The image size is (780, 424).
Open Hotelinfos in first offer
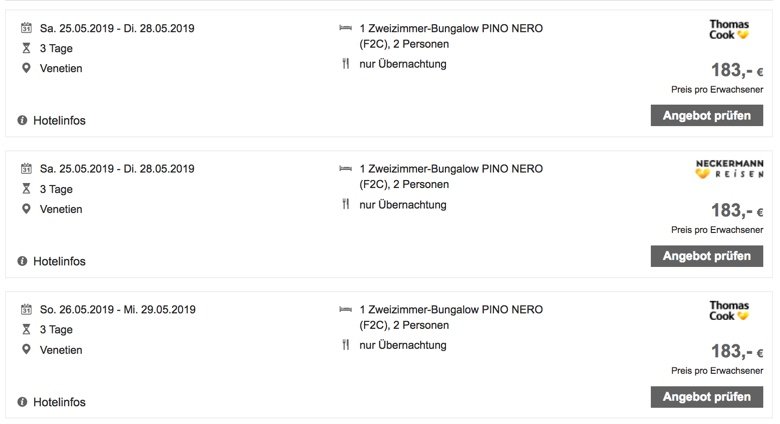click(59, 120)
